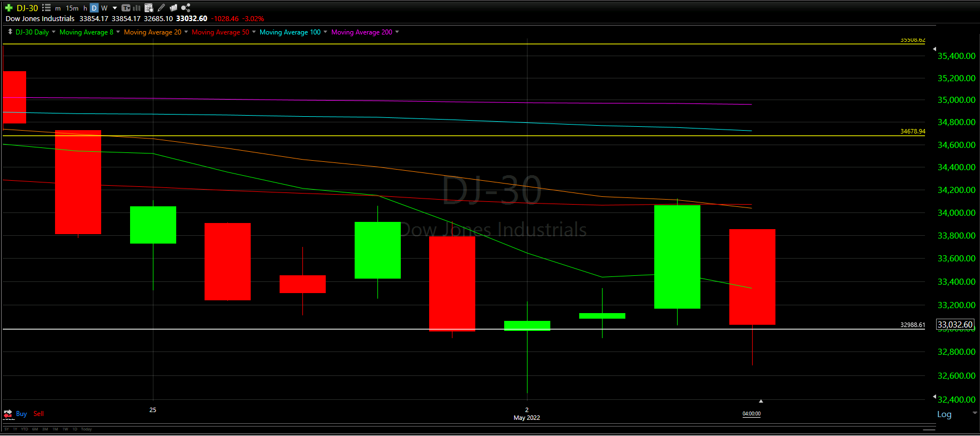Open the folders icon in chart toolbar
Screen dimensions: 980x436
click(x=173, y=8)
